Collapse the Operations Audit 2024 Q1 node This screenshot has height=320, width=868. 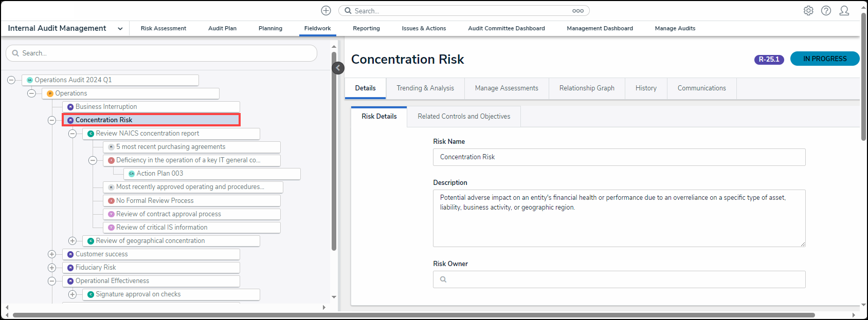(x=11, y=80)
